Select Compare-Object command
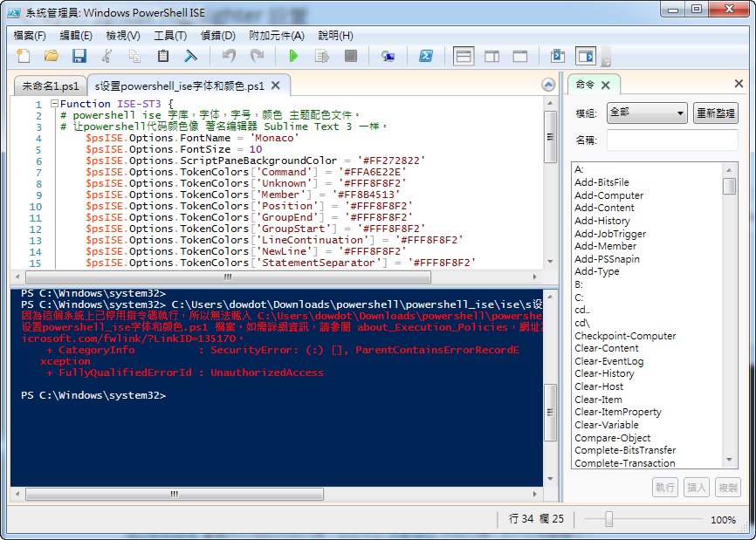This screenshot has height=540, width=756. tap(612, 438)
